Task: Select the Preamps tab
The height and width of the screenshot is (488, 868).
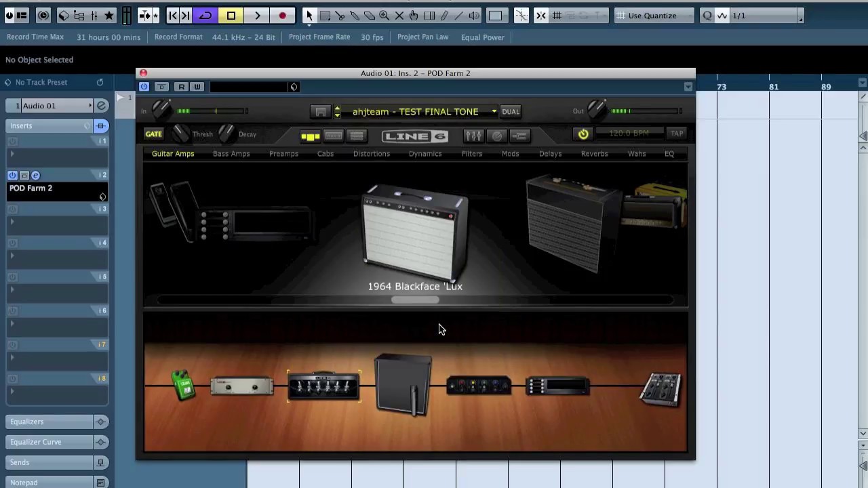Action: click(x=283, y=154)
